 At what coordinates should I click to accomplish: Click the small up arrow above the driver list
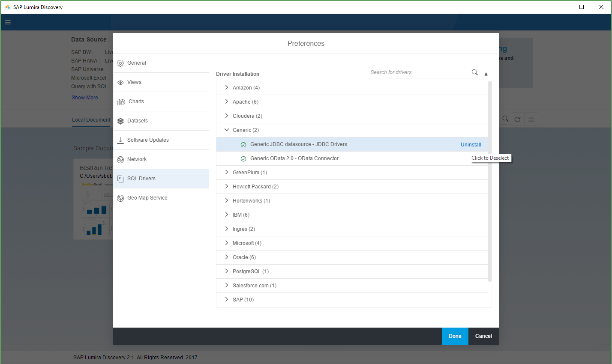tap(486, 74)
